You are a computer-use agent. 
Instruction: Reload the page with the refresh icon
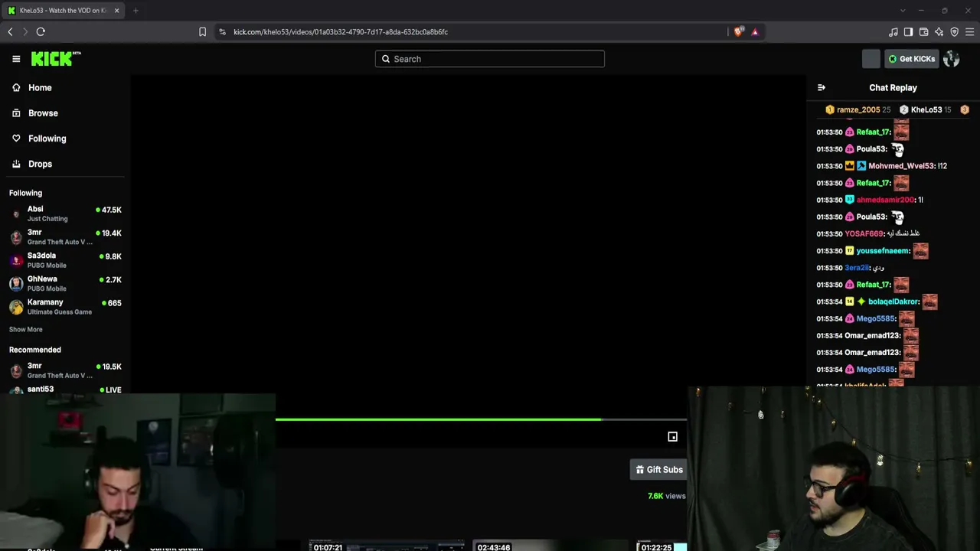[41, 31]
